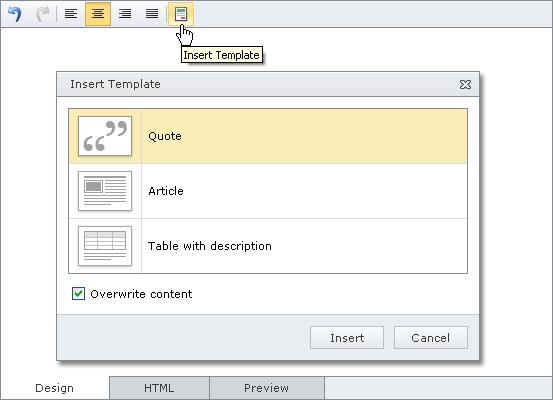
Task: Click the Undo arrow icon
Action: (x=15, y=14)
